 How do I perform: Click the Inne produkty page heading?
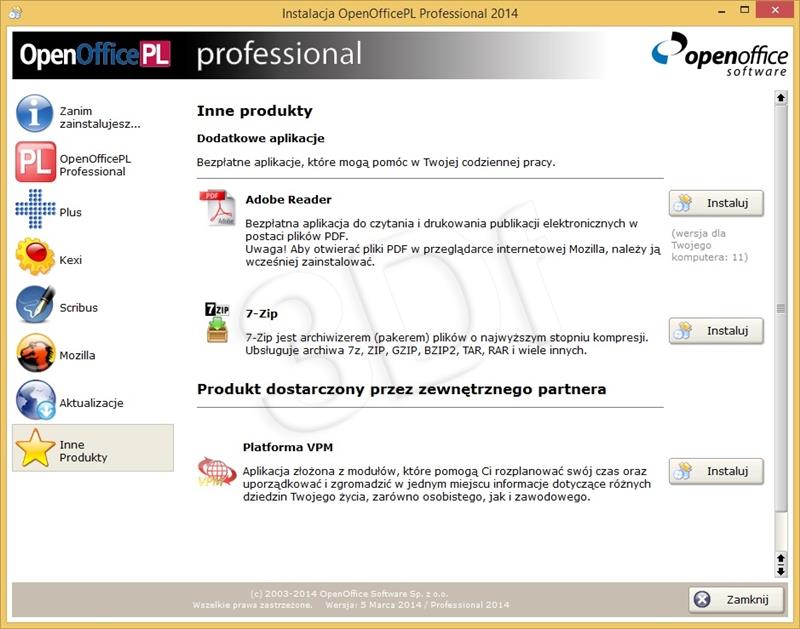[255, 111]
